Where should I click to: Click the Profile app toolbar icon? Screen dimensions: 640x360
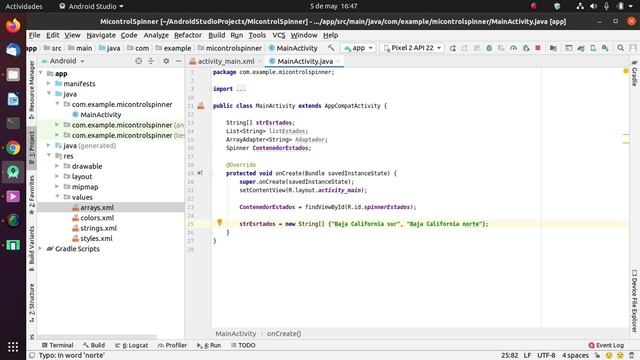tap(513, 48)
